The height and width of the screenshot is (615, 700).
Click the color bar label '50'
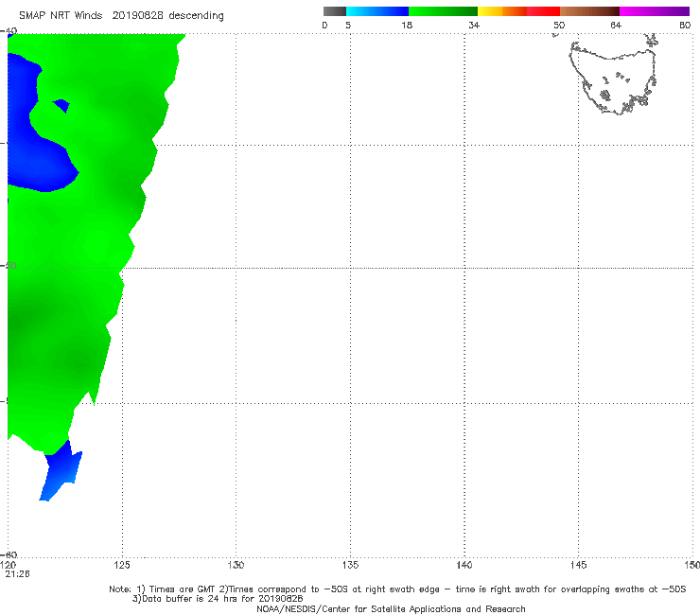559,26
